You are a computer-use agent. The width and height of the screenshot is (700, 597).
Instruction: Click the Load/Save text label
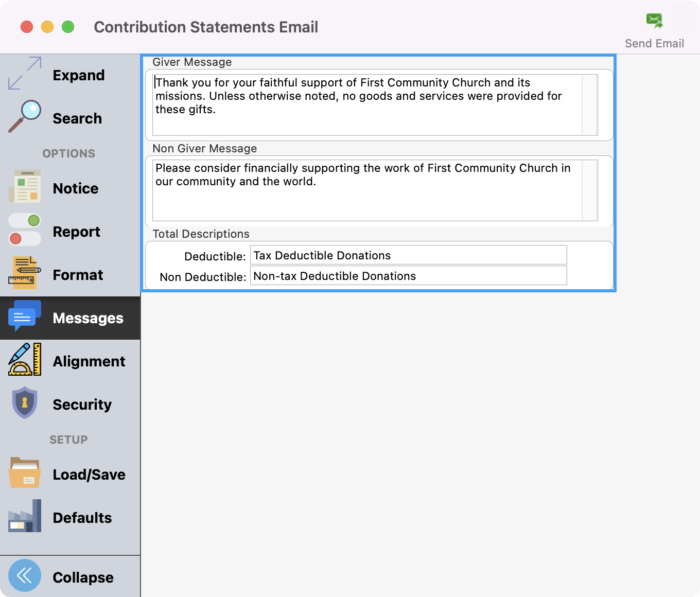point(89,475)
